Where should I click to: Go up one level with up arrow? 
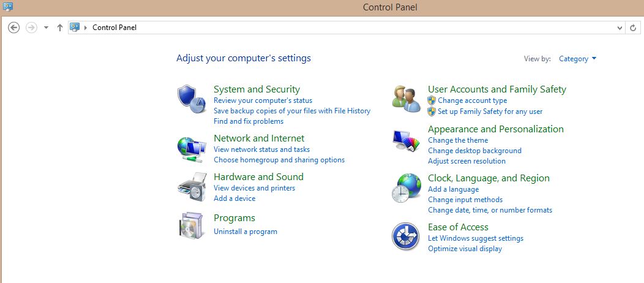(x=59, y=28)
